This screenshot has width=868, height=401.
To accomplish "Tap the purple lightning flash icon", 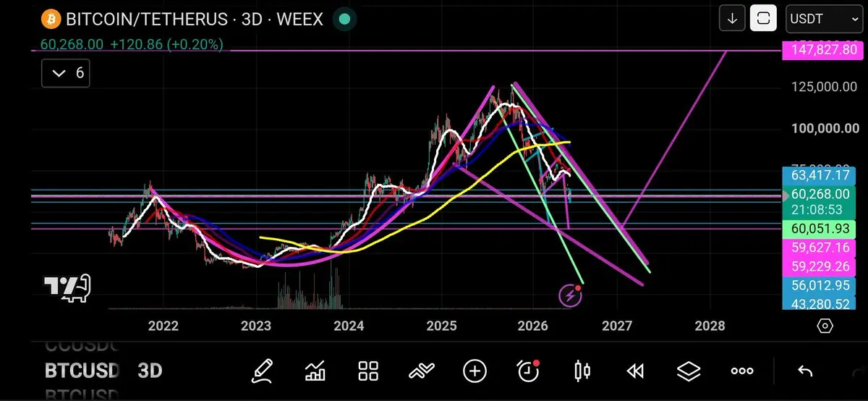I will tap(570, 295).
